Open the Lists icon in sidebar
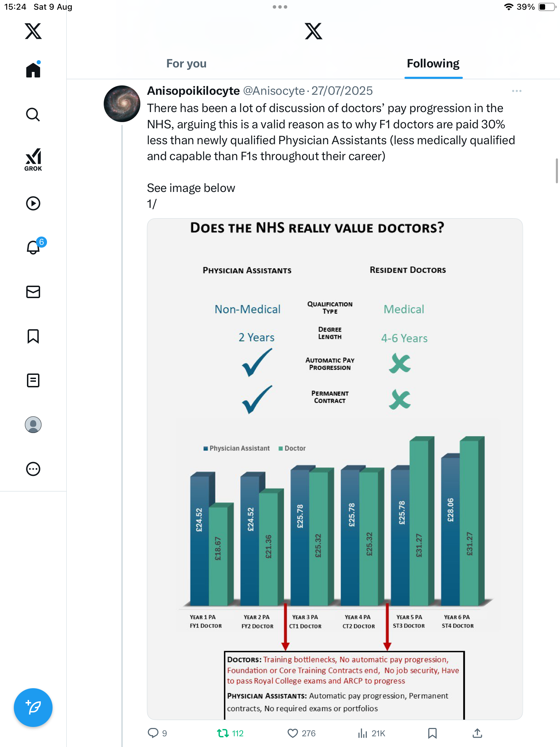This screenshot has width=560, height=747. coord(33,380)
